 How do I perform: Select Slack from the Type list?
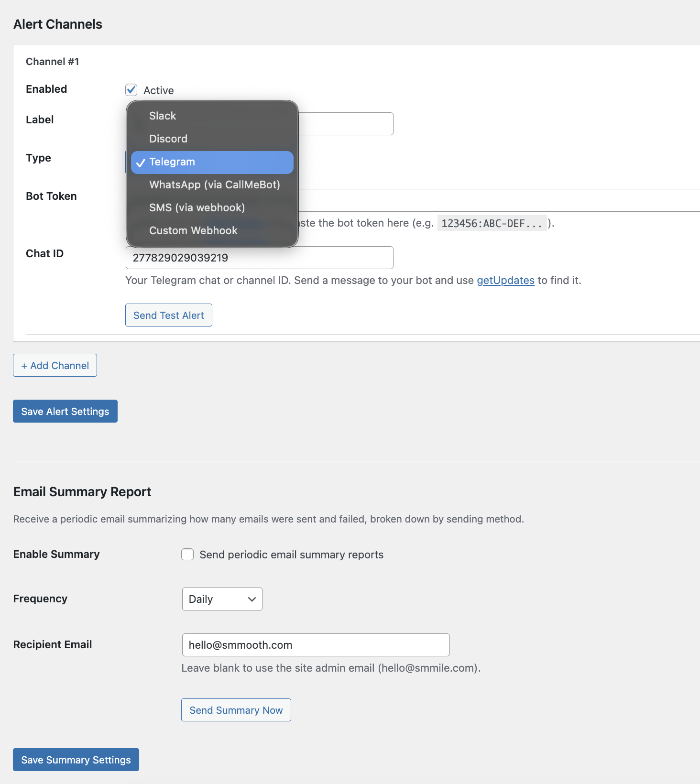tap(163, 116)
